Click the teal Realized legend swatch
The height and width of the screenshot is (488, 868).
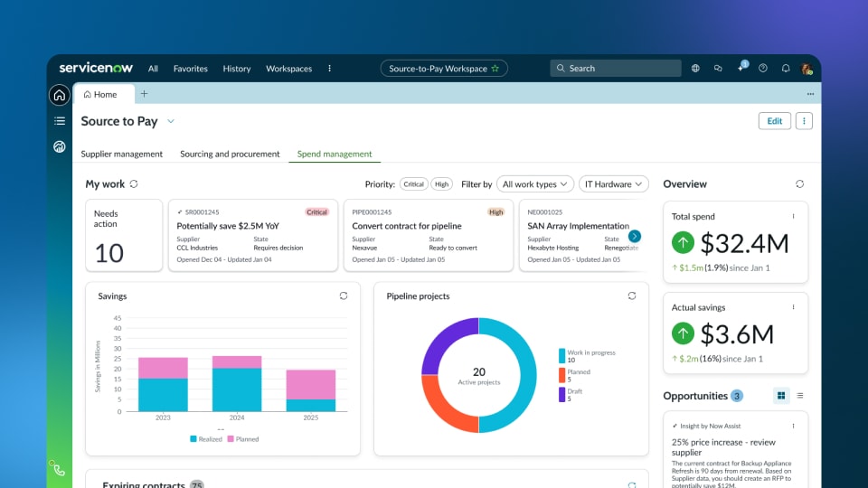[193, 439]
